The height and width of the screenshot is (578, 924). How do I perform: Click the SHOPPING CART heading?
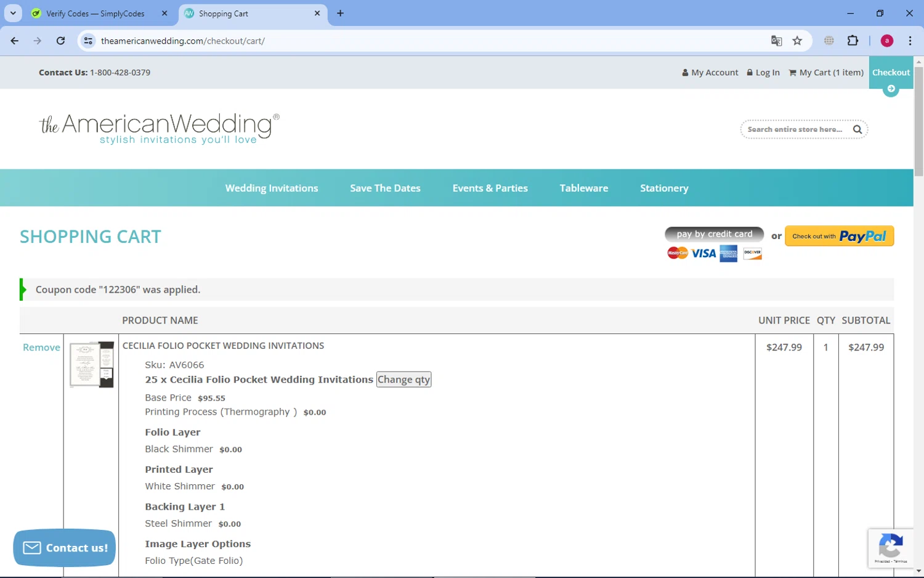pyautogui.click(x=91, y=237)
